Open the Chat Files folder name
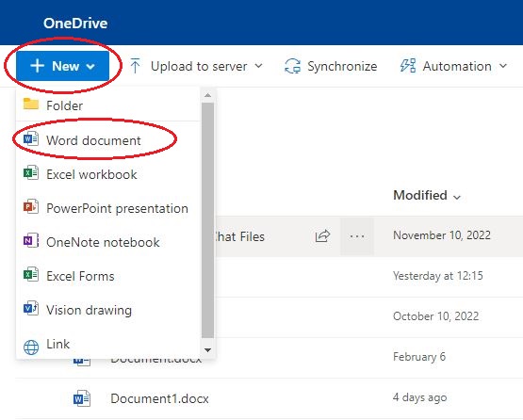 pos(239,236)
